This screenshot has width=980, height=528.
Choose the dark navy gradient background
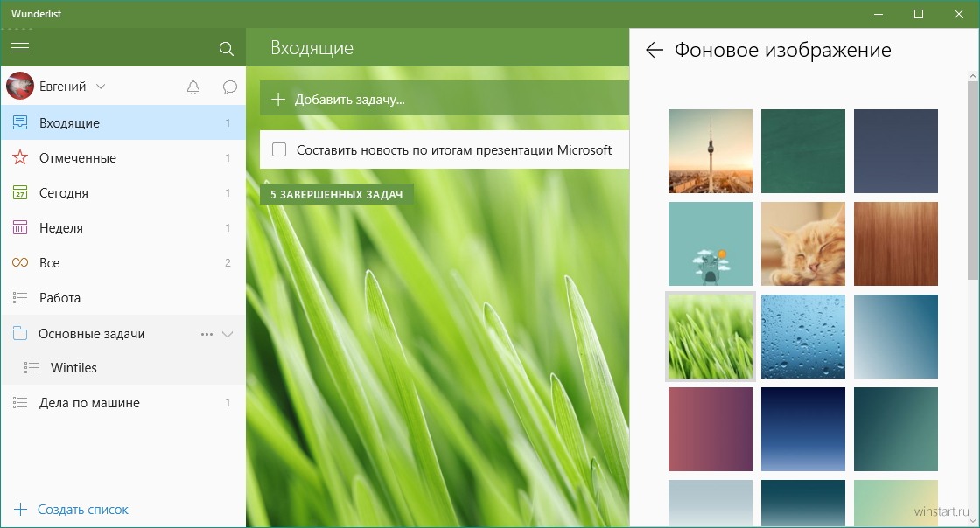coord(803,428)
